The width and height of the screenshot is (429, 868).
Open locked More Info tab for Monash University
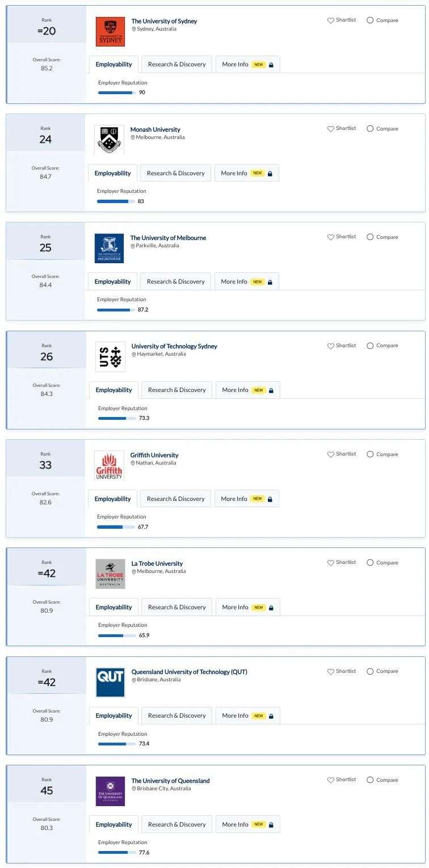pos(247,173)
